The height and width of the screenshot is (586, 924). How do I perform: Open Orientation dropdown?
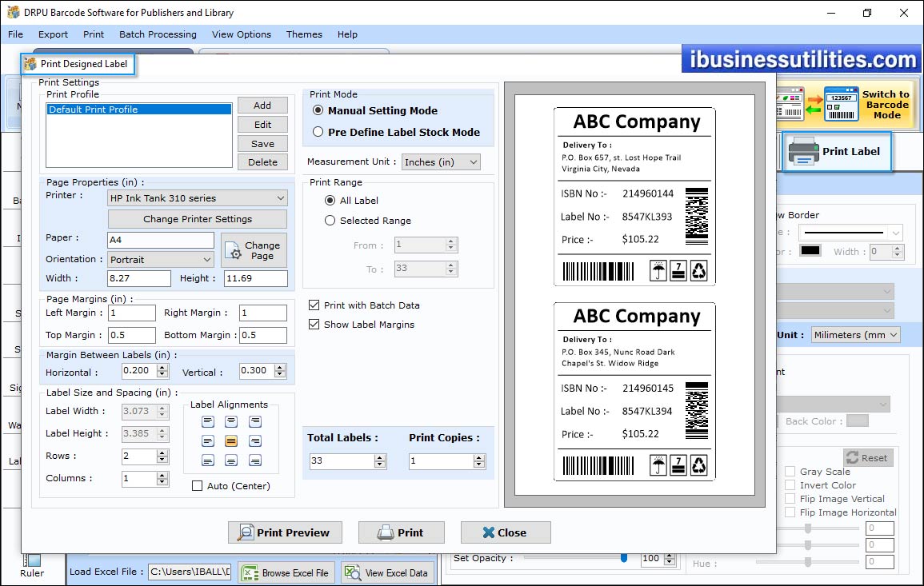coord(160,259)
